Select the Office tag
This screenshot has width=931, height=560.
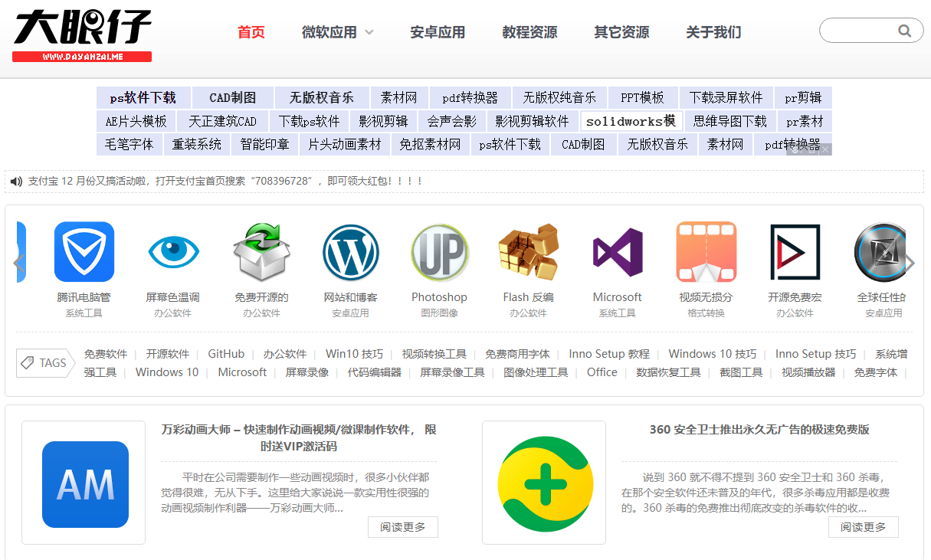pos(602,372)
